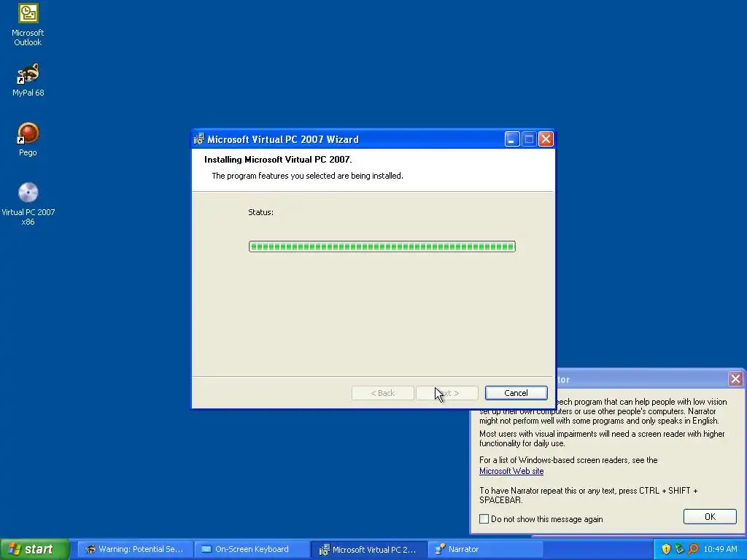Select the Pego desktop shortcut
This screenshot has width=747, height=560.
28,139
